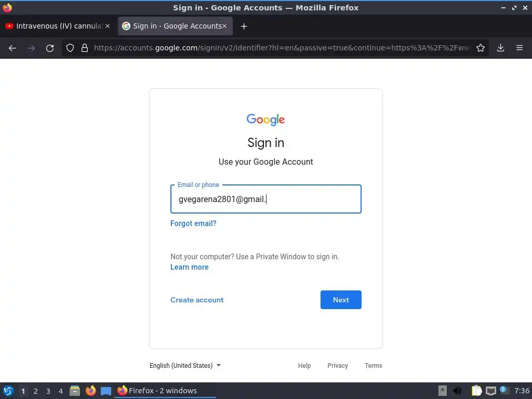Focus the Email or phone field
This screenshot has width=532, height=399.
(x=265, y=199)
